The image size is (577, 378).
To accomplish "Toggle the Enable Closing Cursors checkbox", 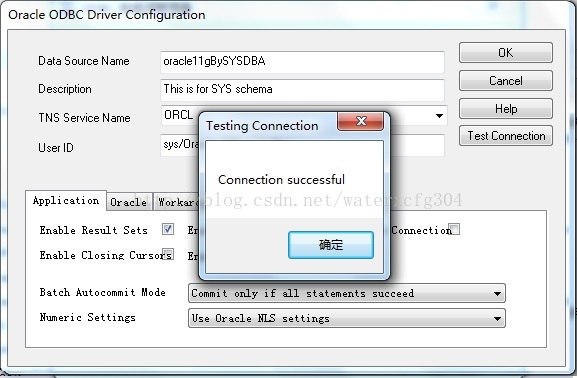I will 169,254.
